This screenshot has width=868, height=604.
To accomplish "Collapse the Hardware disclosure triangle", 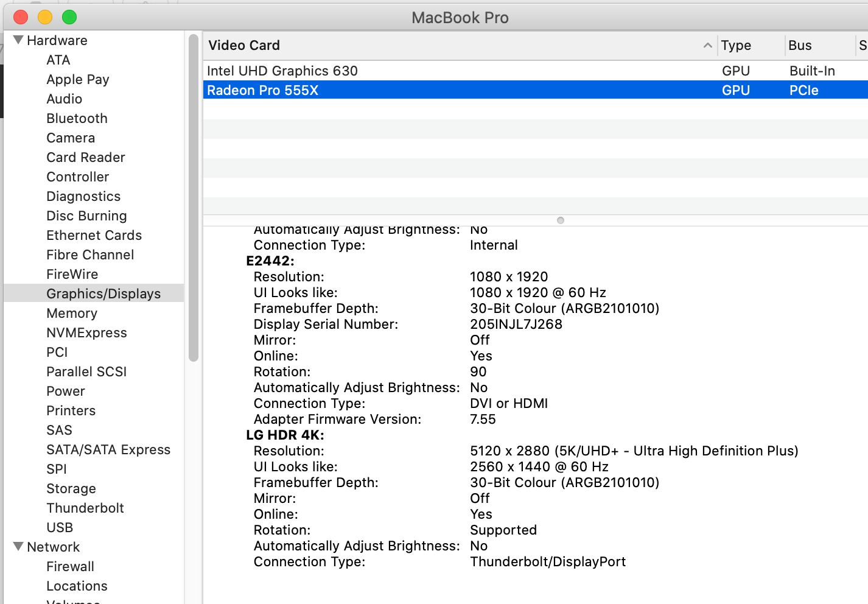I will pos(18,40).
